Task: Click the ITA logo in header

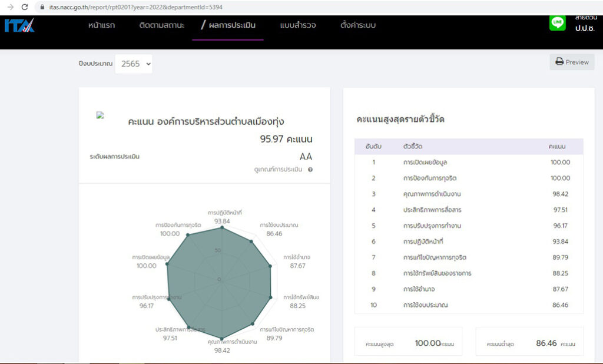Action: point(19,25)
